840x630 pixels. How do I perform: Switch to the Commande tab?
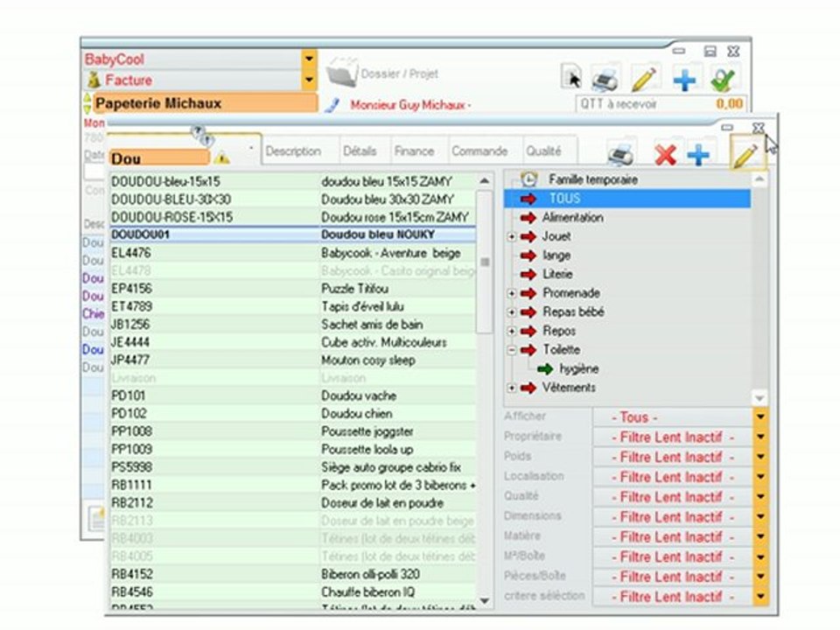[479, 151]
